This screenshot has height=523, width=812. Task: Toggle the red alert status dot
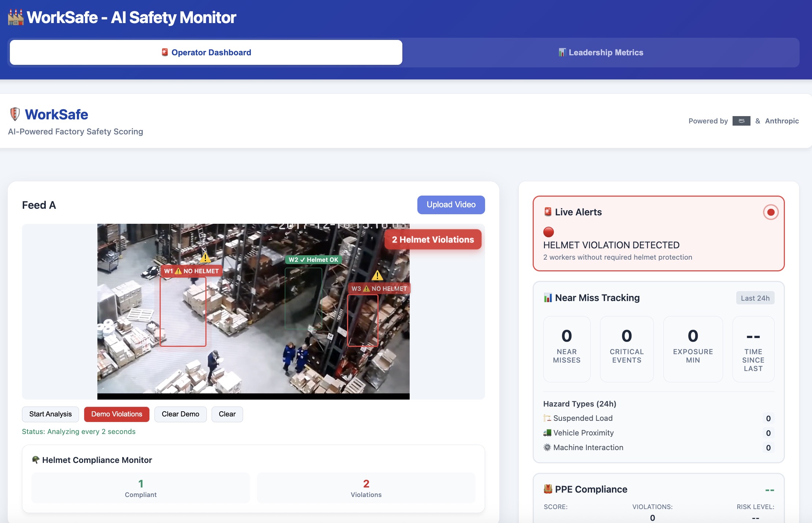pyautogui.click(x=548, y=231)
